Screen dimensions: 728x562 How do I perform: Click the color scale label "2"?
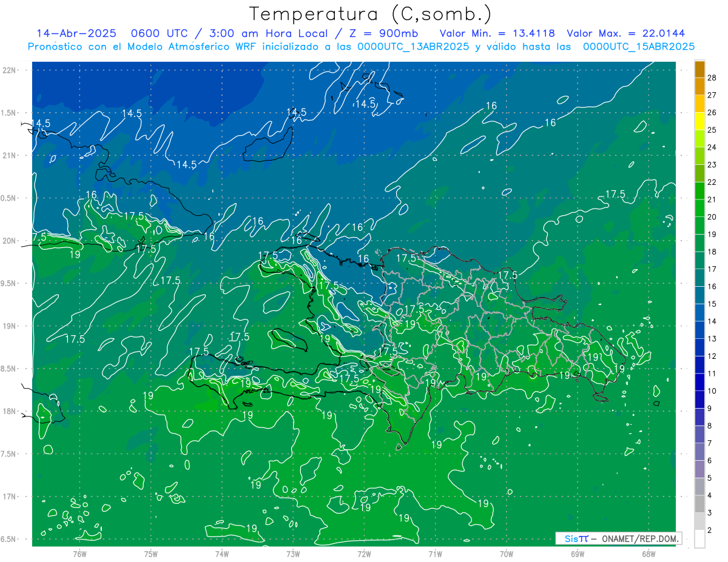click(x=709, y=530)
